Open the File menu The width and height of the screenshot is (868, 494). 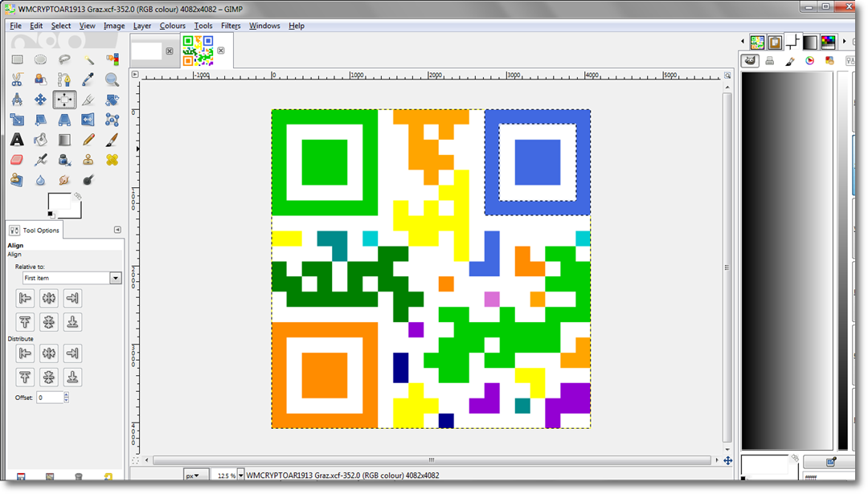[15, 26]
